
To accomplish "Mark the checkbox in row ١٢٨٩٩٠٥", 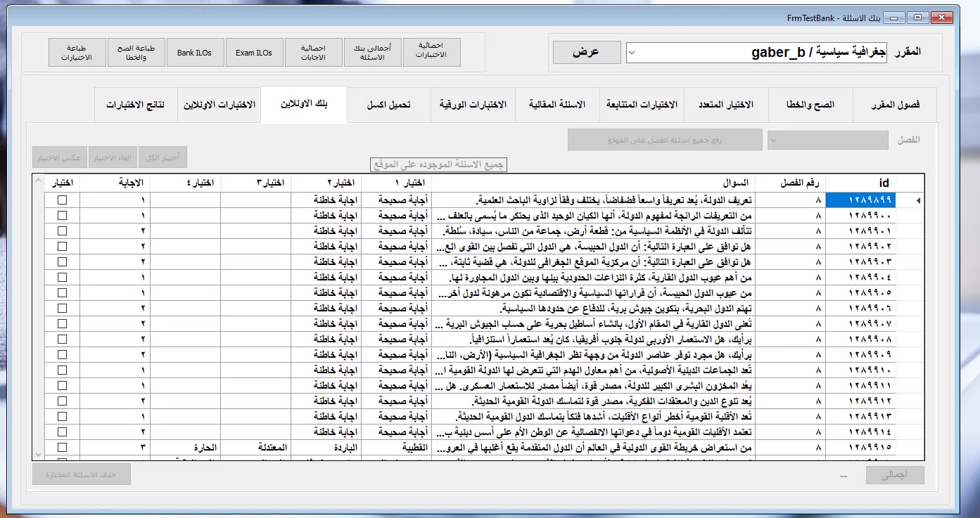I will tap(63, 293).
